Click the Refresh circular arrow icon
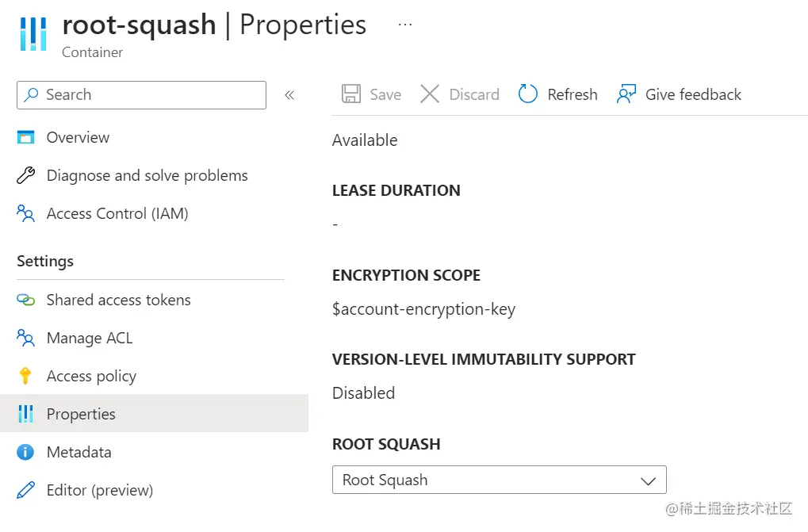Image resolution: width=808 pixels, height=532 pixels. [x=528, y=94]
